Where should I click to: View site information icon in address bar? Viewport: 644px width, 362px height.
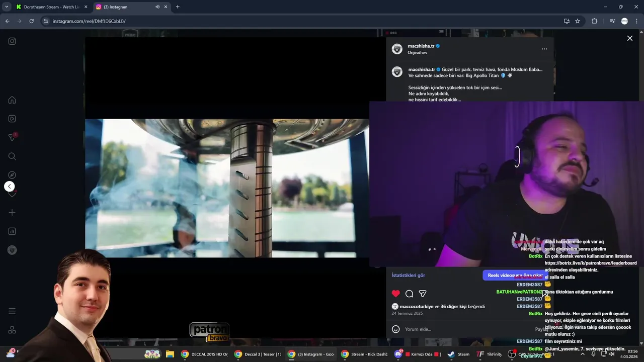coord(46,21)
